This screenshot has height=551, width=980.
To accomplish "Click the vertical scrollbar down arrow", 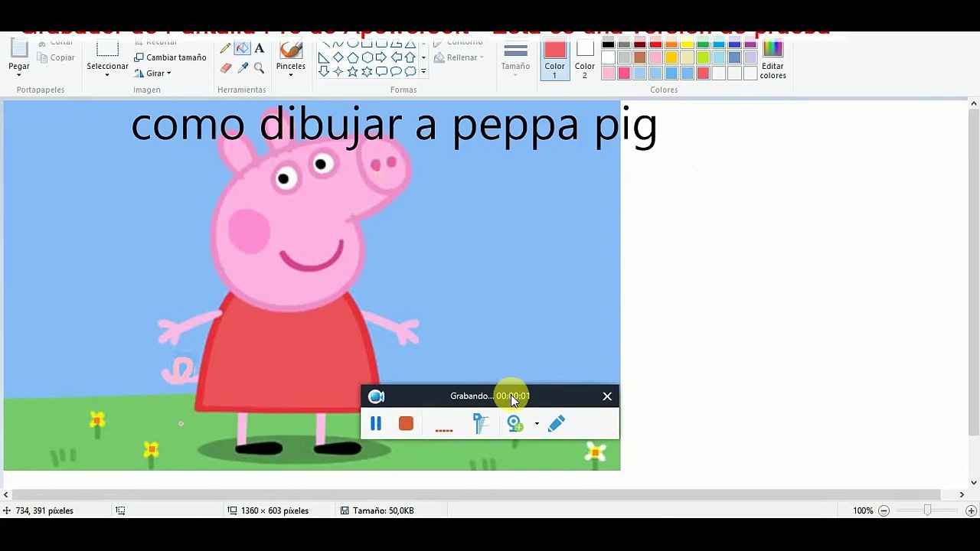I will (974, 482).
